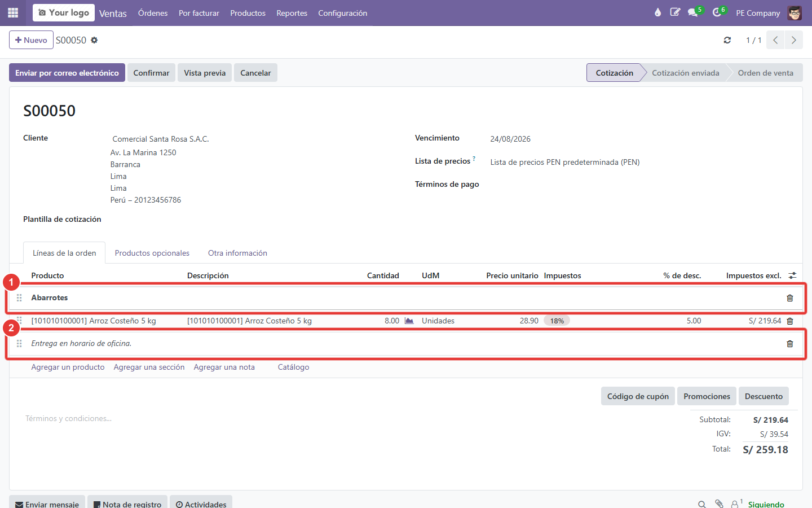Viewport: 812px width, 508px height.
Task: Click the gear icon next to S00050
Action: [x=94, y=40]
